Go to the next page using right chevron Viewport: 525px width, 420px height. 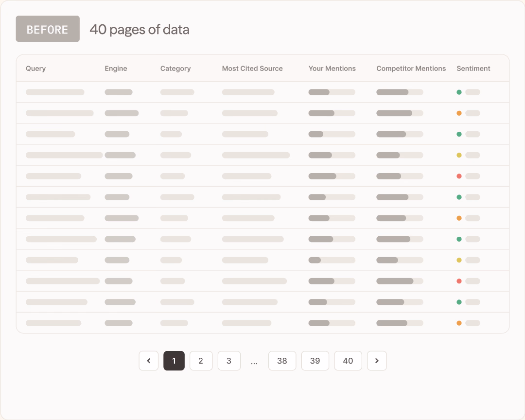[377, 361]
